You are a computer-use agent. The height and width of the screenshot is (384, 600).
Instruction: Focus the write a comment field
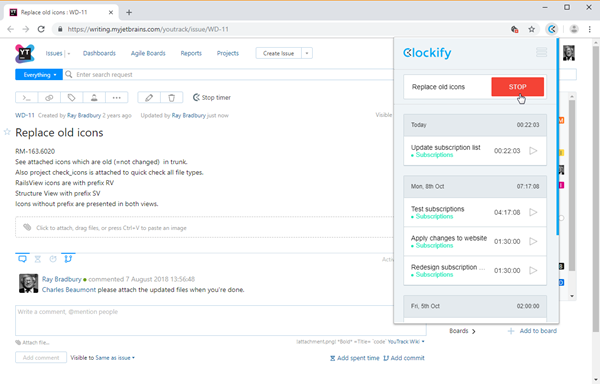click(x=221, y=321)
